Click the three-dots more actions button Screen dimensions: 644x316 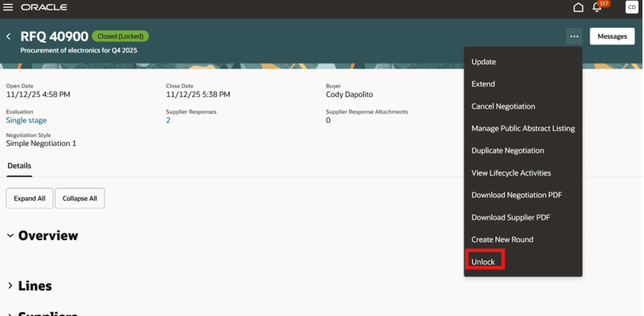(574, 36)
